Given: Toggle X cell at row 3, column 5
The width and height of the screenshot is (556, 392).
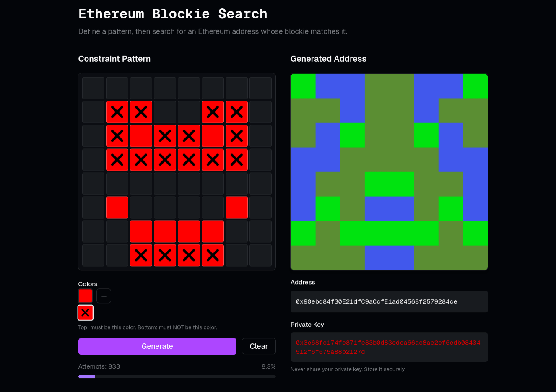Looking at the screenshot, I should point(189,136).
